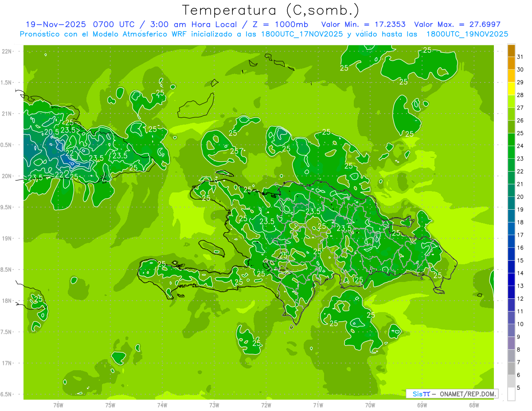This screenshot has height=411, width=532.
Task: Click the '68W' longitude axis label
Action: click(474, 405)
